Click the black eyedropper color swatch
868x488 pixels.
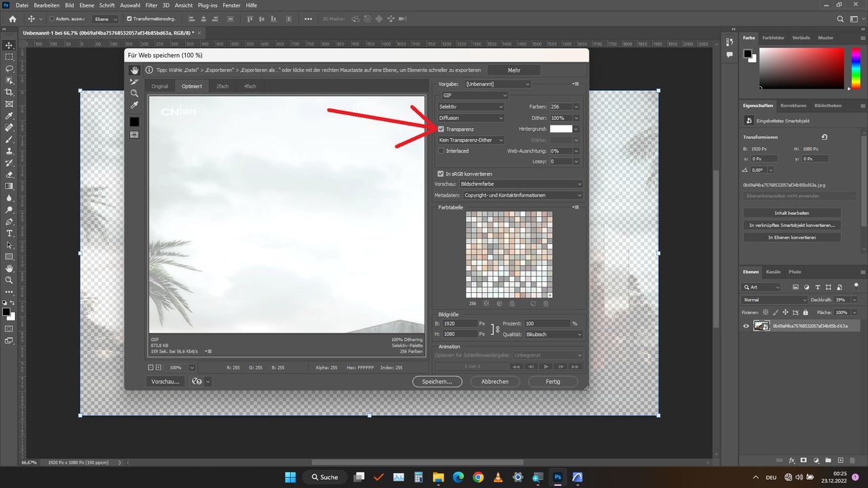134,121
